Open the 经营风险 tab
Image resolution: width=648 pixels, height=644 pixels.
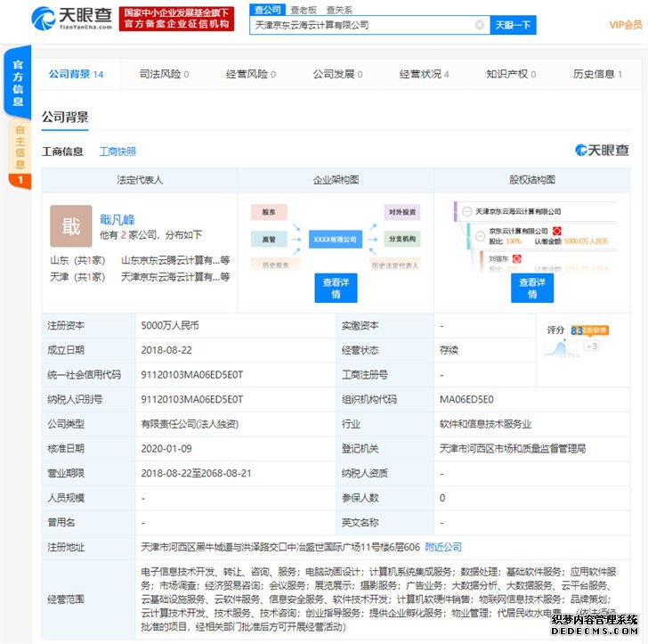(x=251, y=74)
